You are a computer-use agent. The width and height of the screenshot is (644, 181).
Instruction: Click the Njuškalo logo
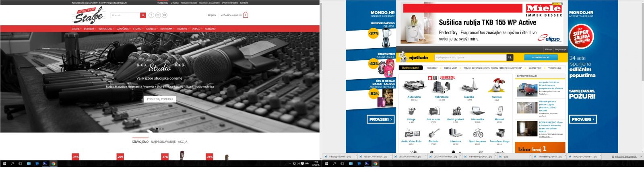414,58
